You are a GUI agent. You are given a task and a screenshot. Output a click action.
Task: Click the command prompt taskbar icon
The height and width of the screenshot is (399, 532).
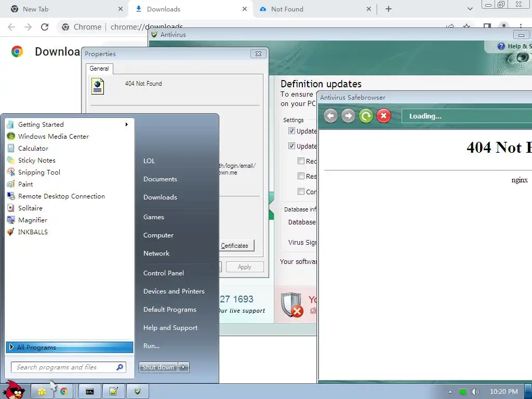[x=89, y=392]
